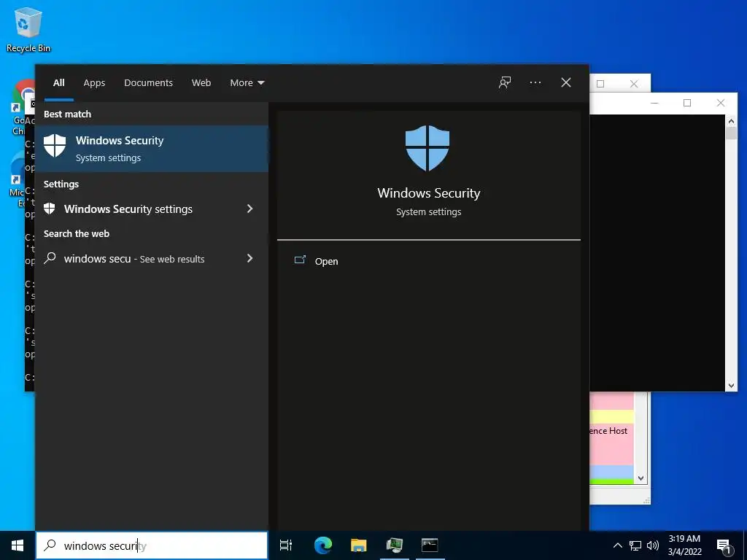Click the Open action icon
747x560 pixels.
[300, 260]
